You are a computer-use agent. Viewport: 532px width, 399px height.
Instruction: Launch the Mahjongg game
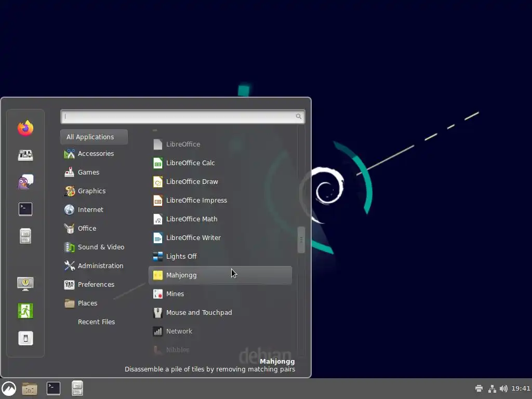coord(220,275)
